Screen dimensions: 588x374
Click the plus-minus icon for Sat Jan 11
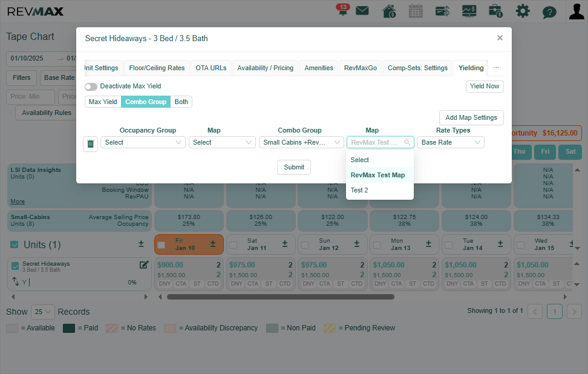pyautogui.click(x=285, y=244)
